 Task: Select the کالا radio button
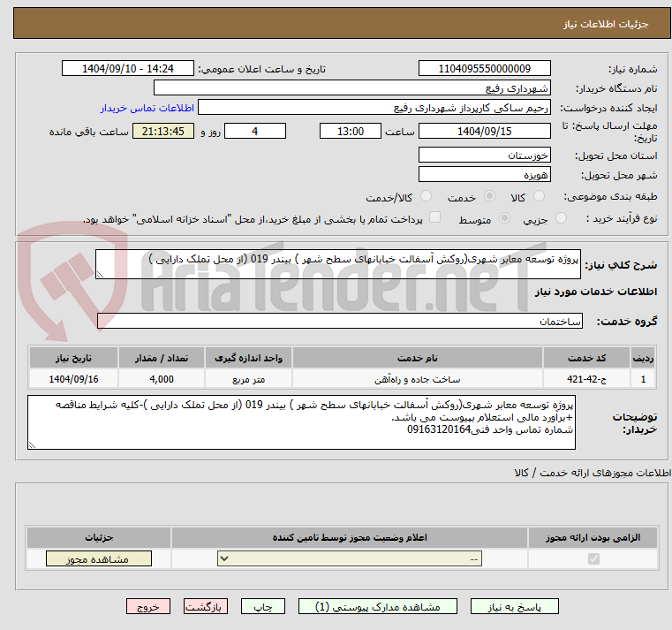539,196
